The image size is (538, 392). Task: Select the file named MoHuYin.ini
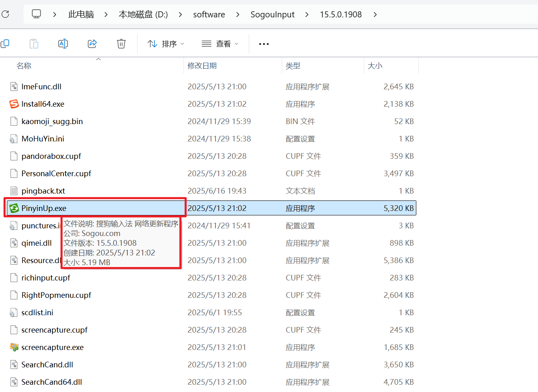pos(43,139)
